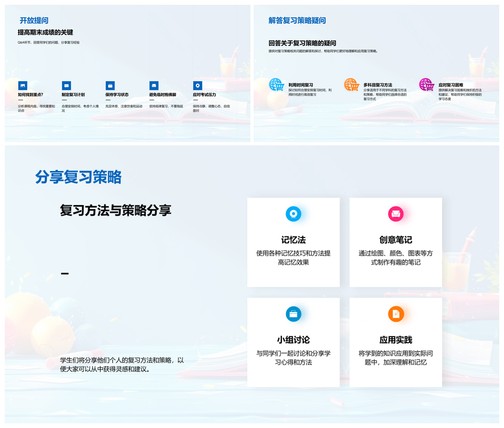Click the paragraph starting with 学生们将分享
Image resolution: width=504 pixels, height=428 pixels.
click(122, 365)
